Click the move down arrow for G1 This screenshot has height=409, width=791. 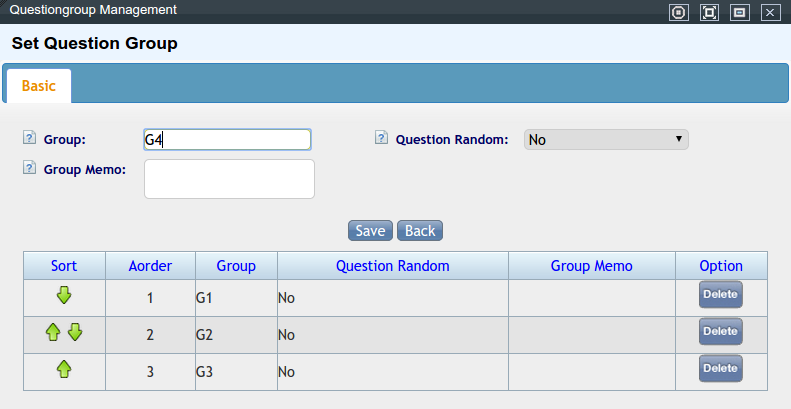click(x=64, y=295)
